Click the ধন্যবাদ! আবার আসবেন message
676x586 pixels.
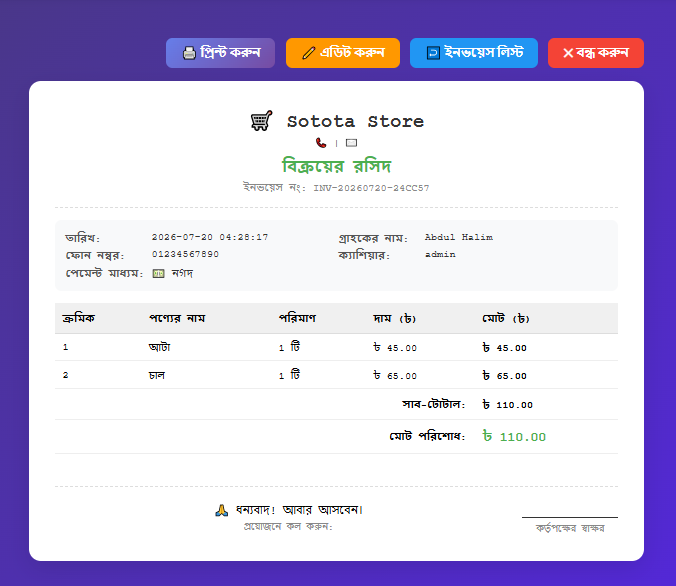point(299,510)
